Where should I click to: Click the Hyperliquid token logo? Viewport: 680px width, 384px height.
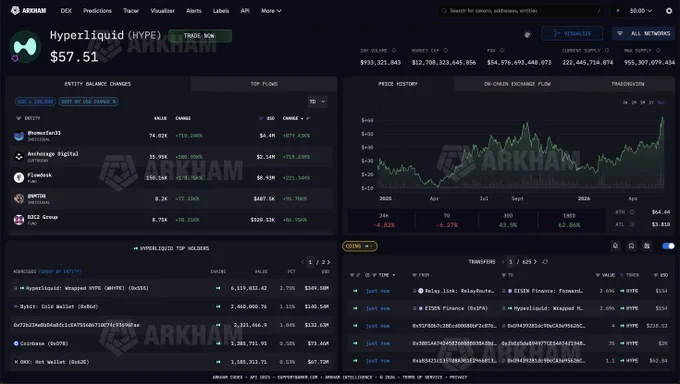[25, 46]
